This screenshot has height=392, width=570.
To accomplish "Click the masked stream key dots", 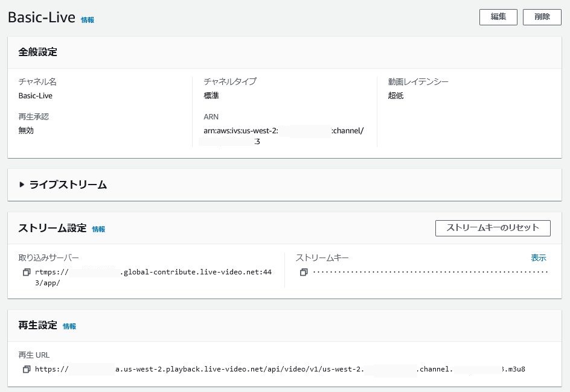I will tap(423, 272).
